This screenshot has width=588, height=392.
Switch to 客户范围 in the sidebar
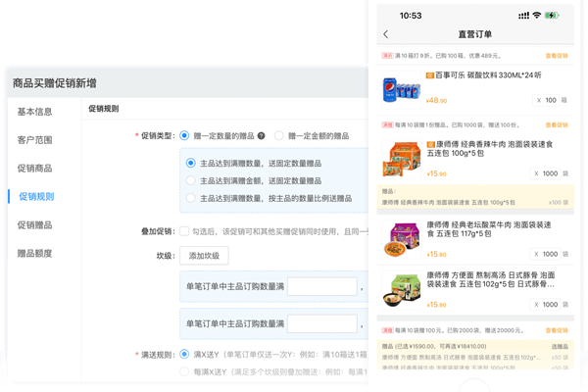(x=35, y=140)
